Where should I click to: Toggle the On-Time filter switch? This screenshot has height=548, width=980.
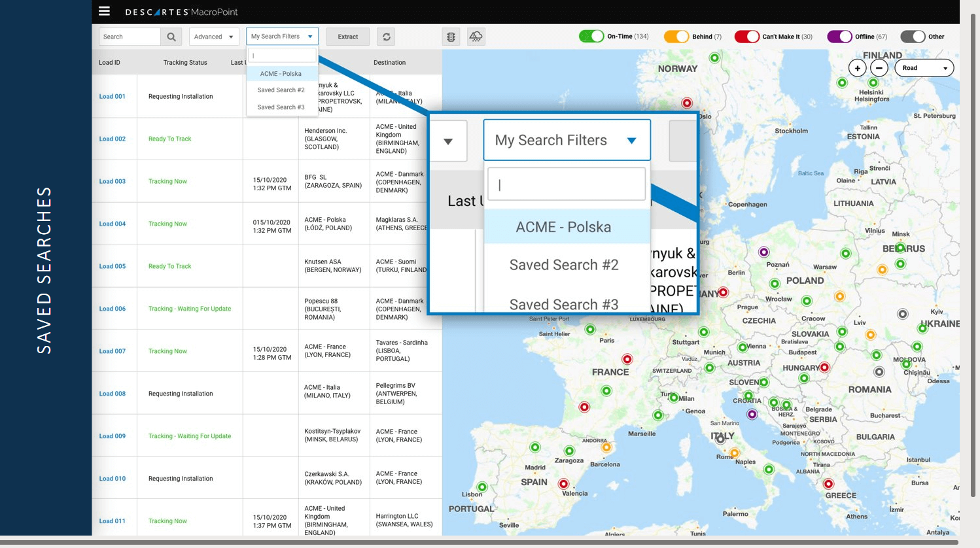pyautogui.click(x=591, y=37)
